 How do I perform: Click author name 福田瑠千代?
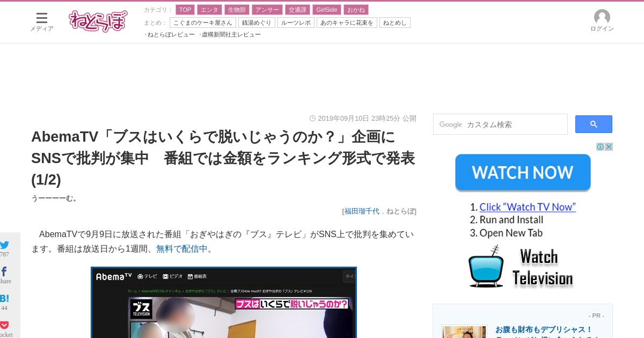362,211
